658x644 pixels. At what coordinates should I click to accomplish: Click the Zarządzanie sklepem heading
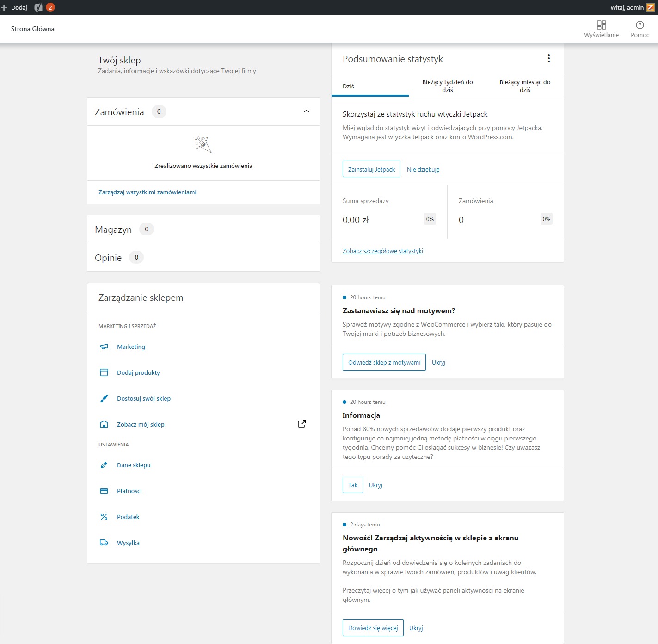click(141, 297)
